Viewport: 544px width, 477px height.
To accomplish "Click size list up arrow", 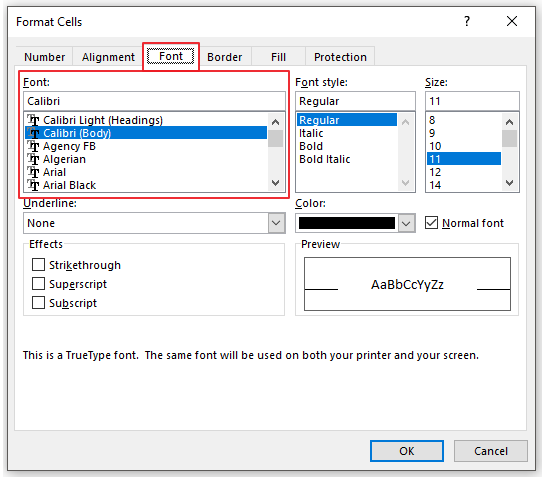I will click(509, 122).
